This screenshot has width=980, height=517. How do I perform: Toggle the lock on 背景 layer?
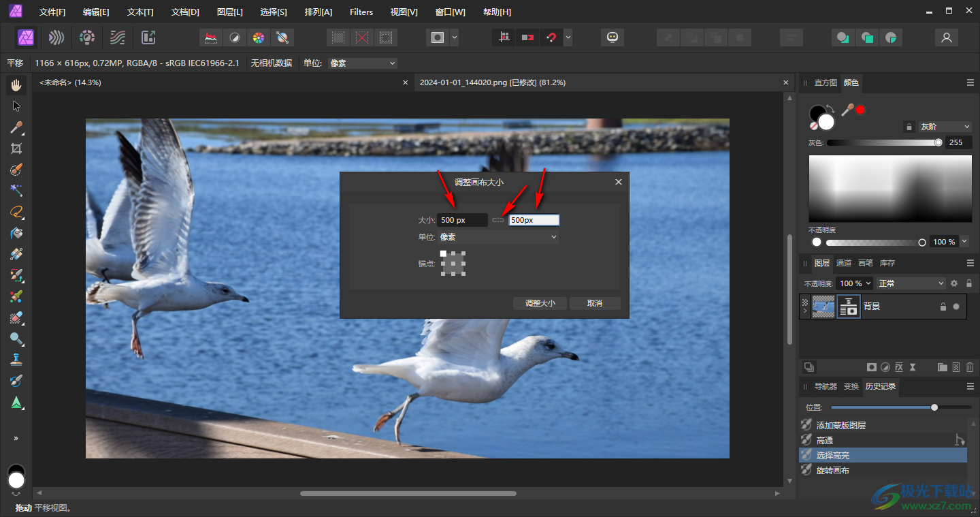943,307
